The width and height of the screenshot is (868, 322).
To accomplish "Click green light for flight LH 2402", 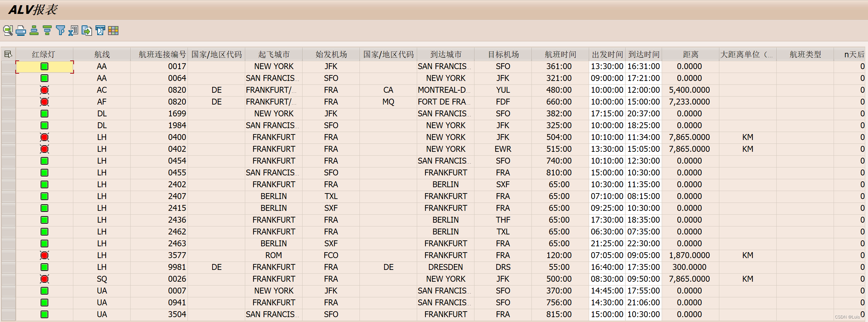I will [x=44, y=184].
